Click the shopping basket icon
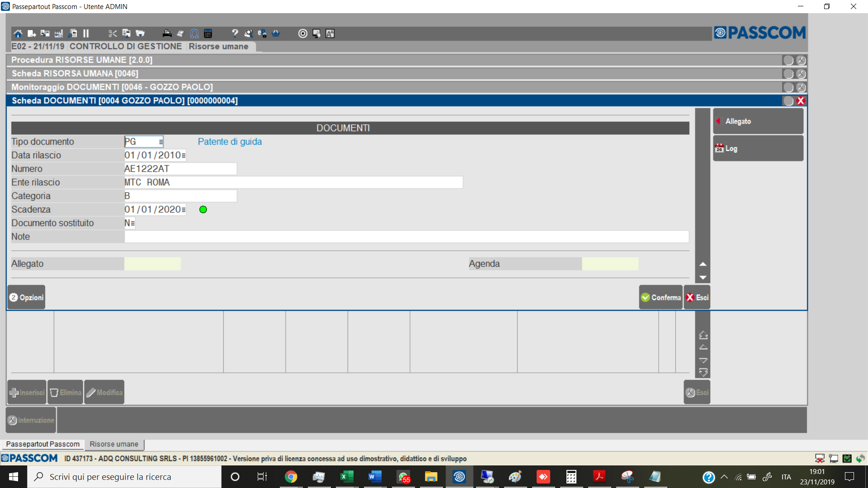Screen dimensions: 868x488 point(276,33)
